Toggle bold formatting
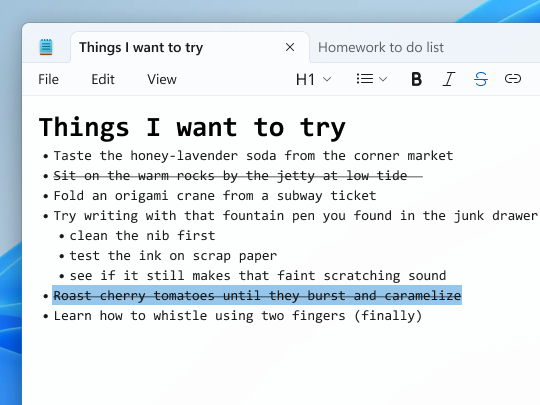This screenshot has width=540, height=405. 417,79
